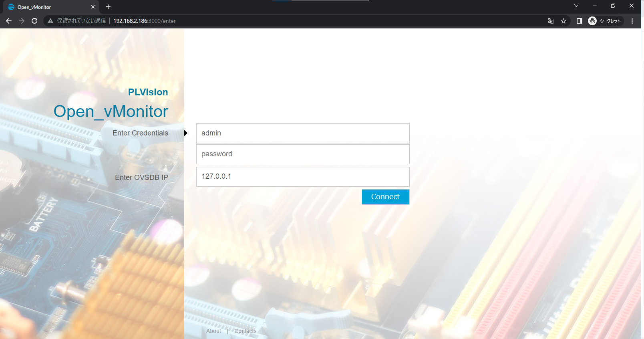Click the PLVision logo text

(148, 92)
